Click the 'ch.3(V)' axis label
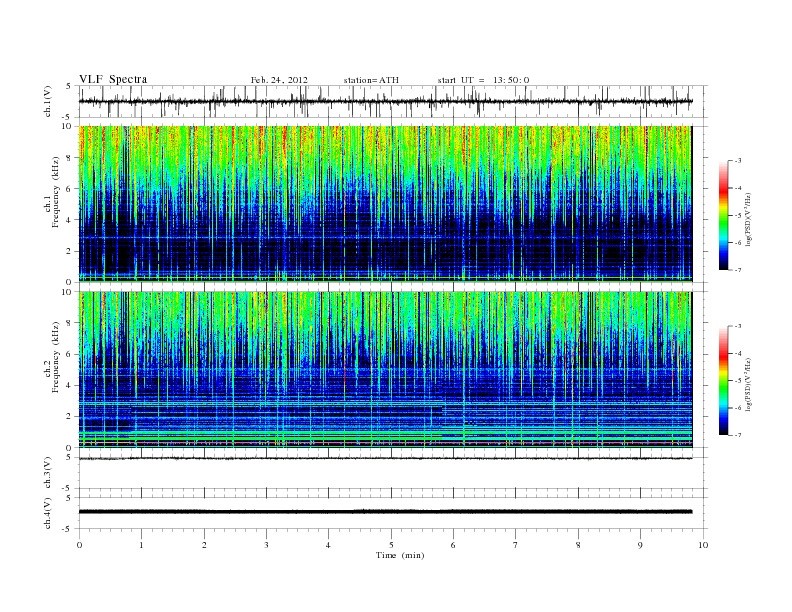 [x=48, y=472]
